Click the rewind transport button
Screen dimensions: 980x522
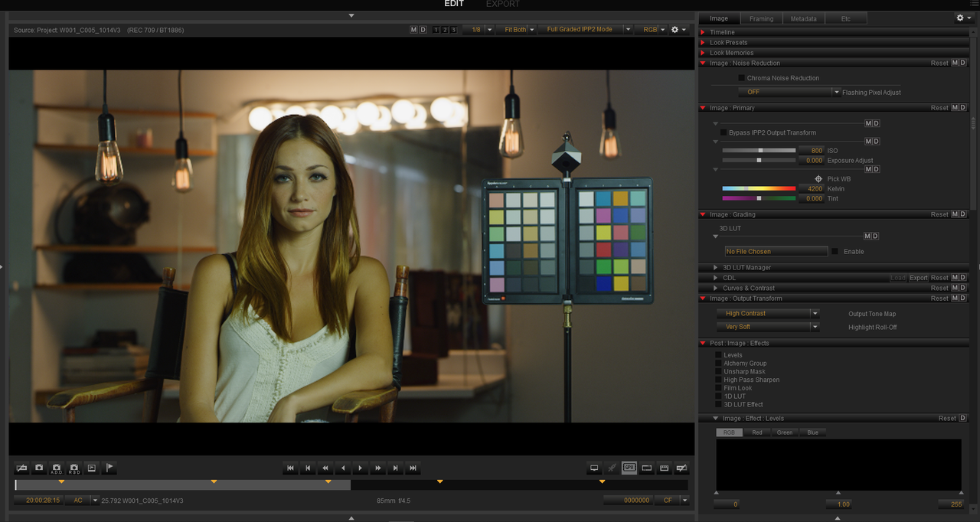[x=325, y=468]
